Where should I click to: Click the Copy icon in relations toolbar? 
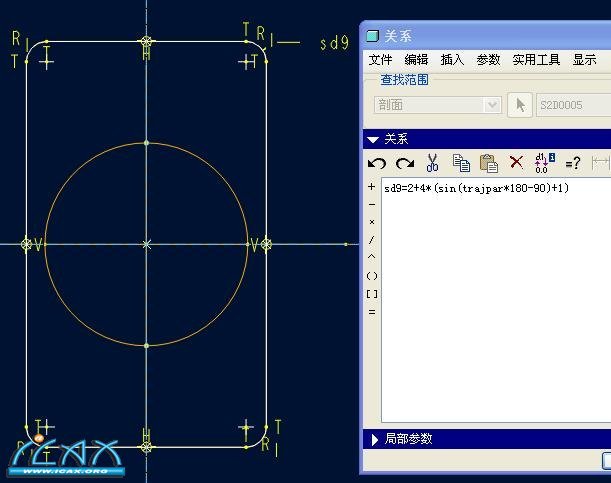461,163
